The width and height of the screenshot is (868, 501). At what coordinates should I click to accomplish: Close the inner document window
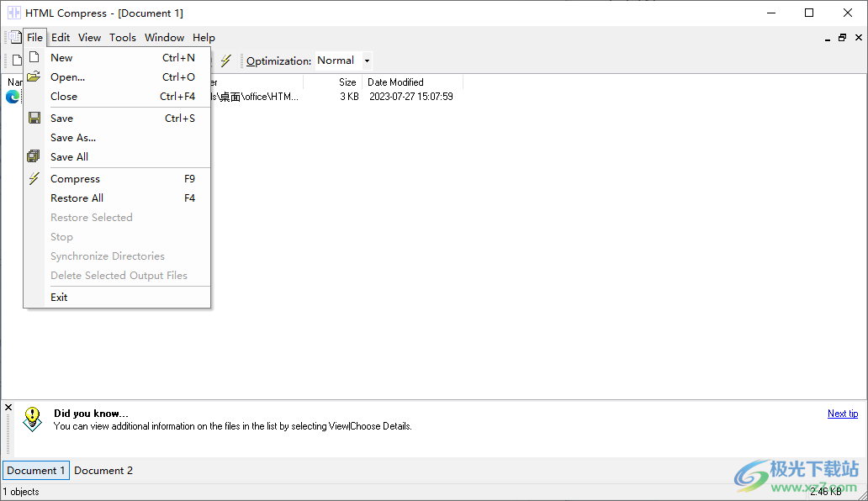coord(859,38)
